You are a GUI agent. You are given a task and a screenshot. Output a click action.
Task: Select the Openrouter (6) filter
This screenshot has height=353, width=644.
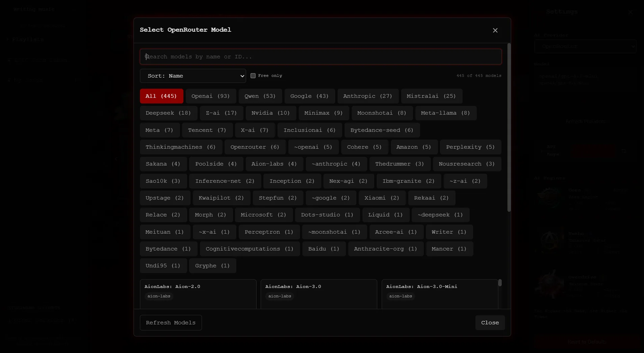pos(255,147)
